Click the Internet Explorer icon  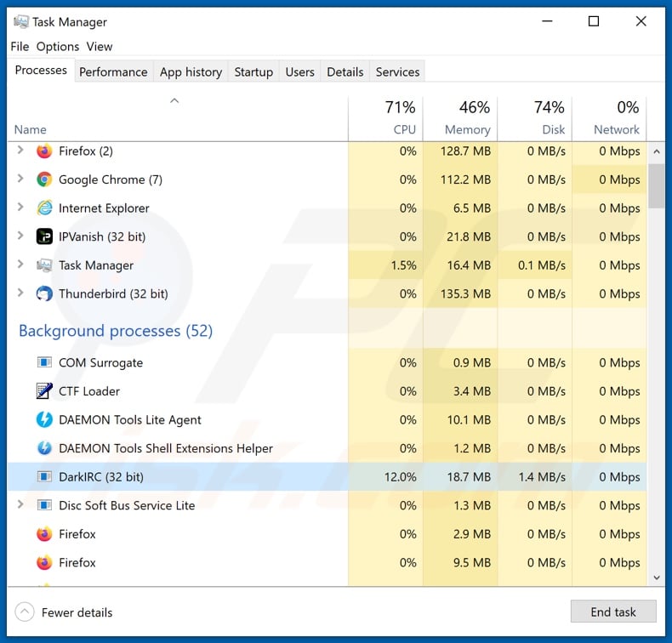click(44, 208)
